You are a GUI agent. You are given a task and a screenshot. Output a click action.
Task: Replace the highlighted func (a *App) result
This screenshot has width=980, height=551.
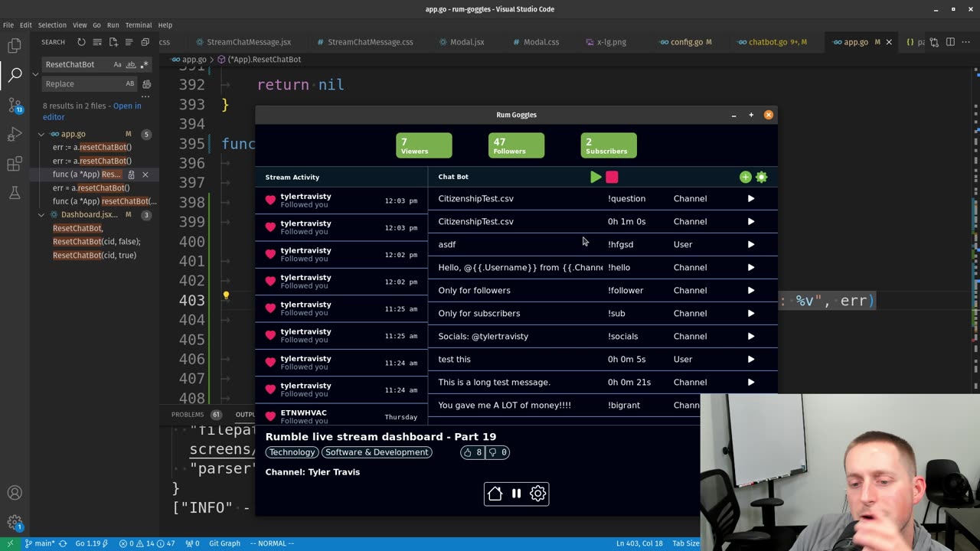pos(131,174)
